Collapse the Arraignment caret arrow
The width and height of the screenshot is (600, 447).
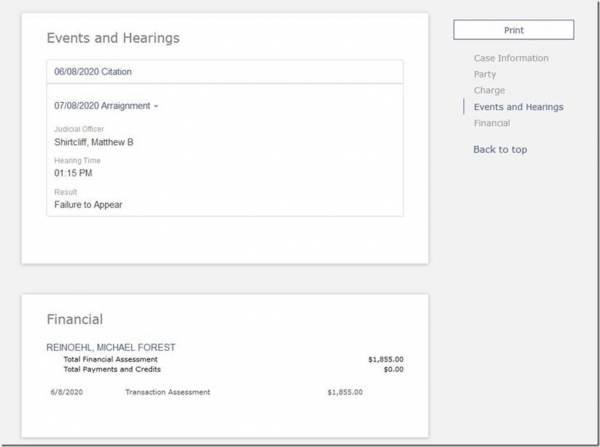pyautogui.click(x=156, y=106)
